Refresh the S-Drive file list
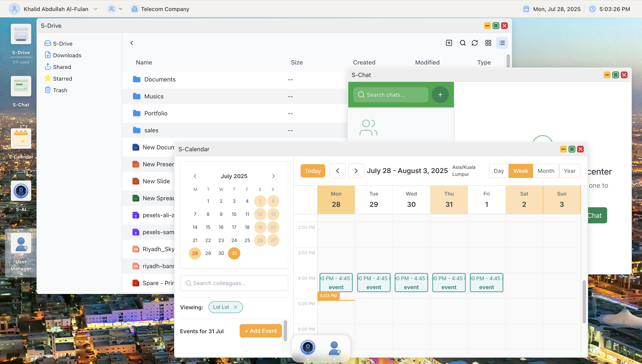The image size is (642, 364). (x=475, y=43)
